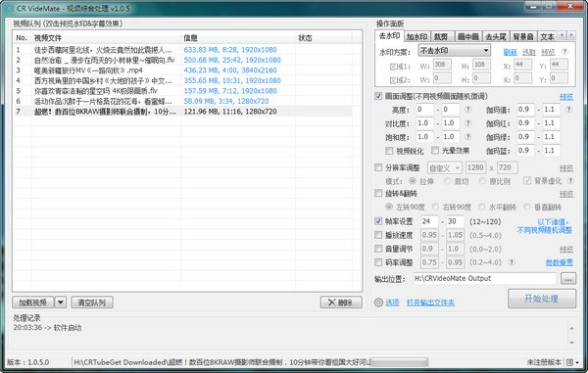Screen dimensions: 588x373
Task: Select the 裁切 mode radio button
Action: 447,181
